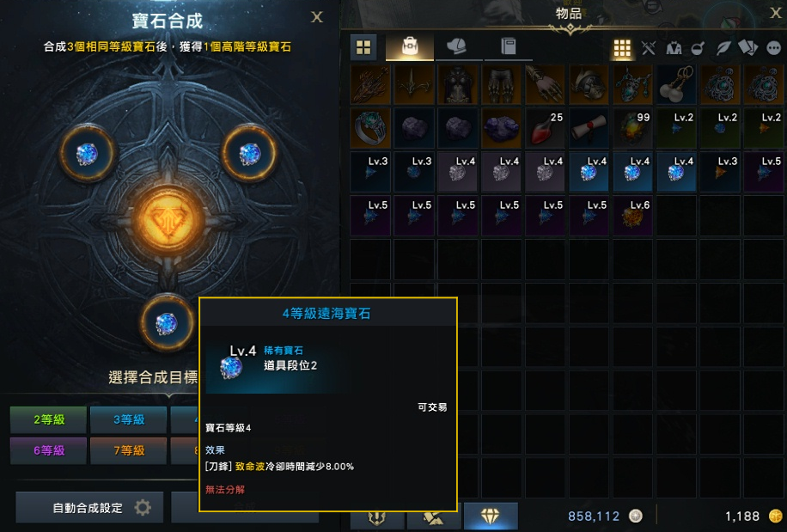
Task: Open the more options ellipsis icon
Action: [x=774, y=48]
